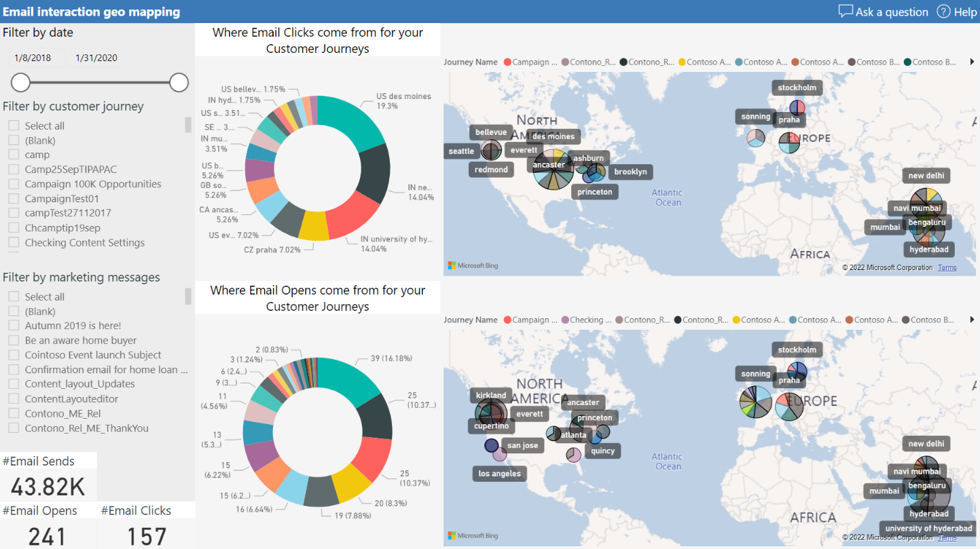Screen dimensions: 980x549
Task: Select Confirmation email for home loan checkbox
Action: click(x=14, y=370)
